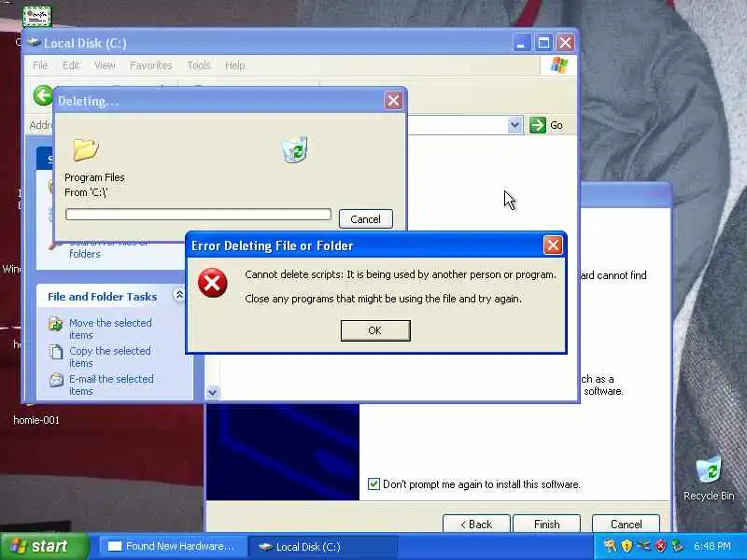Click the Program Files folder icon in Deleting dialog

pyautogui.click(x=86, y=149)
